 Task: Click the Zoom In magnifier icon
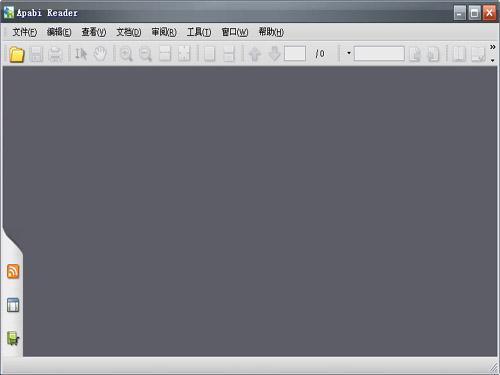click(x=126, y=54)
